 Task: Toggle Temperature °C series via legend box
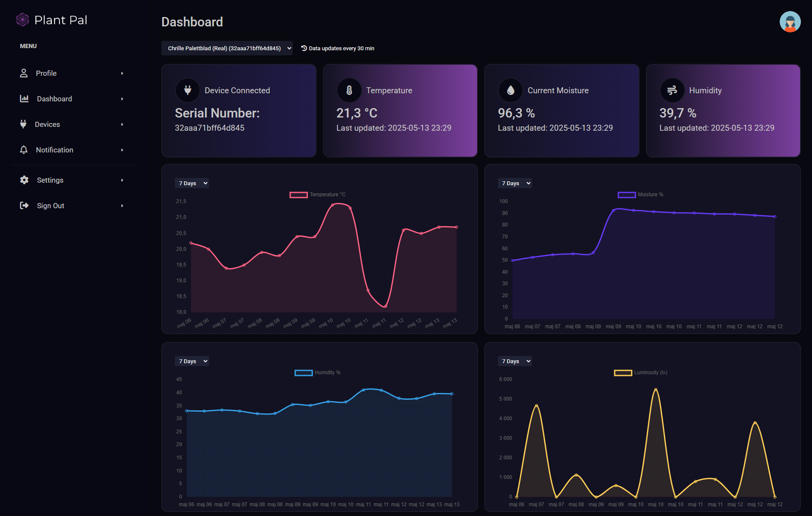point(298,195)
